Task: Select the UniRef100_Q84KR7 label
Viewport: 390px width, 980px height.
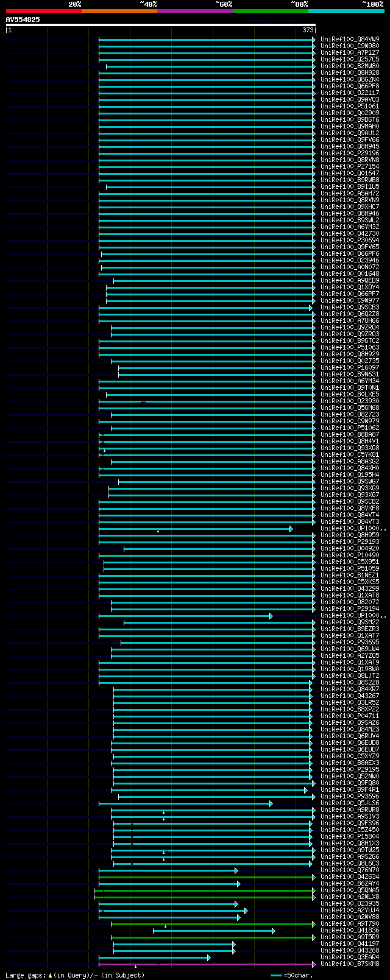Action: click(x=350, y=689)
